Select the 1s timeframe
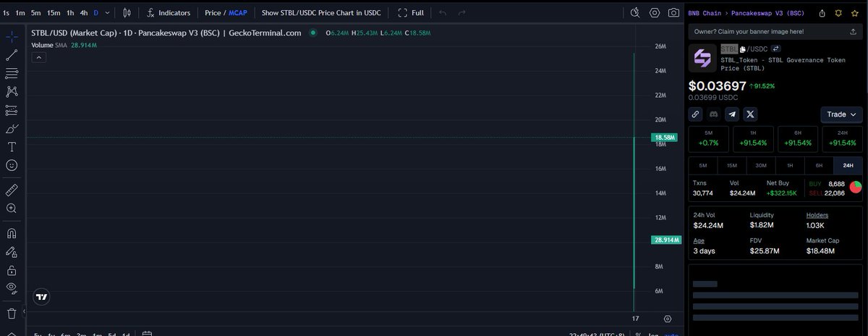868x336 pixels. pos(6,12)
